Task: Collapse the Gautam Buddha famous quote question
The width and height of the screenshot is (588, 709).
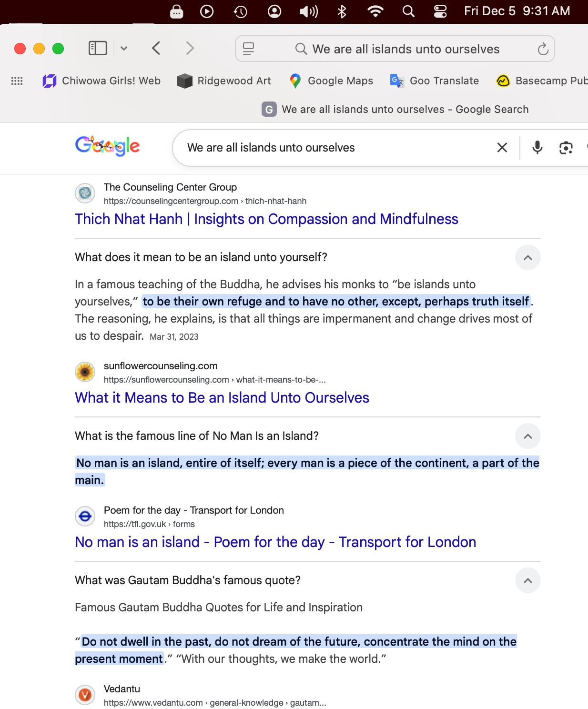Action: (x=527, y=581)
